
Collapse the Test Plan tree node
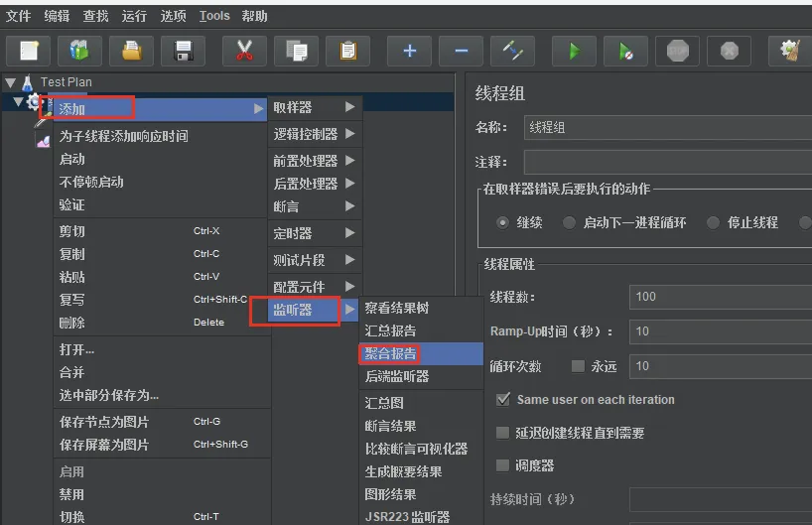pos(10,82)
